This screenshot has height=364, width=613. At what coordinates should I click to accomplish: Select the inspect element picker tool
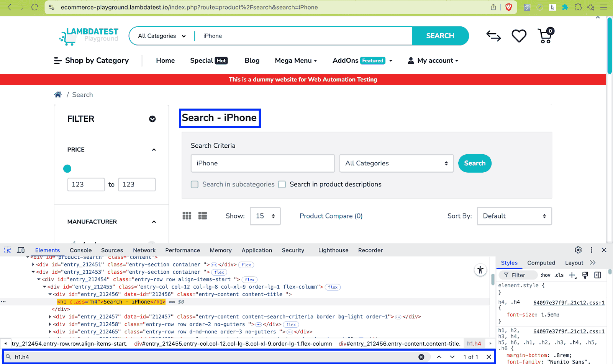[7, 250]
